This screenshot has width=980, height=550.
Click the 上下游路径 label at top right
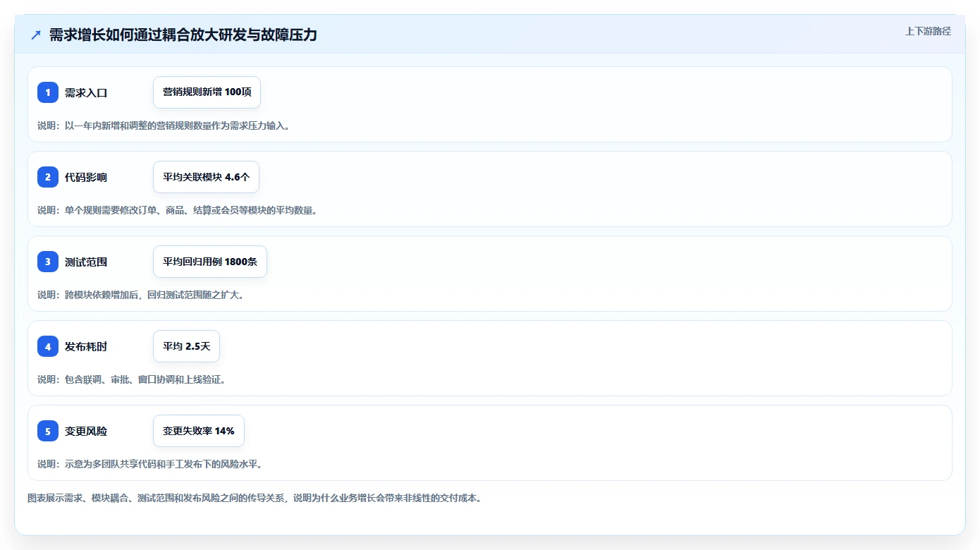tap(928, 31)
